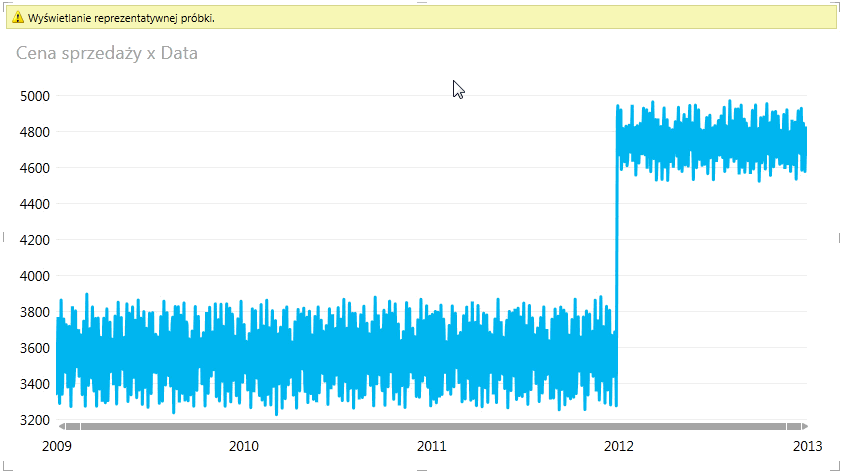
Task: Click the left arrow of horizontal scrollbar
Action: [61, 427]
